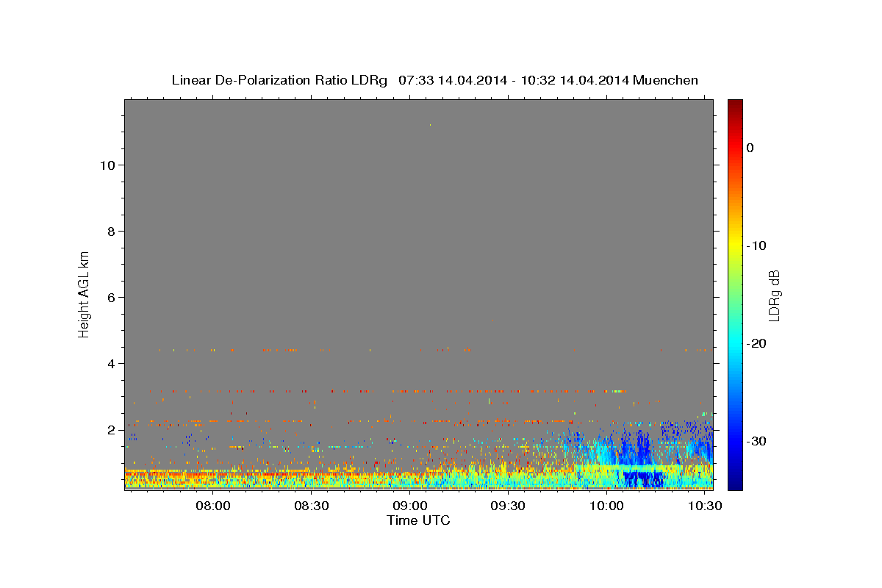Click the colorbar value -20
This screenshot has height=588, width=882.
point(756,343)
